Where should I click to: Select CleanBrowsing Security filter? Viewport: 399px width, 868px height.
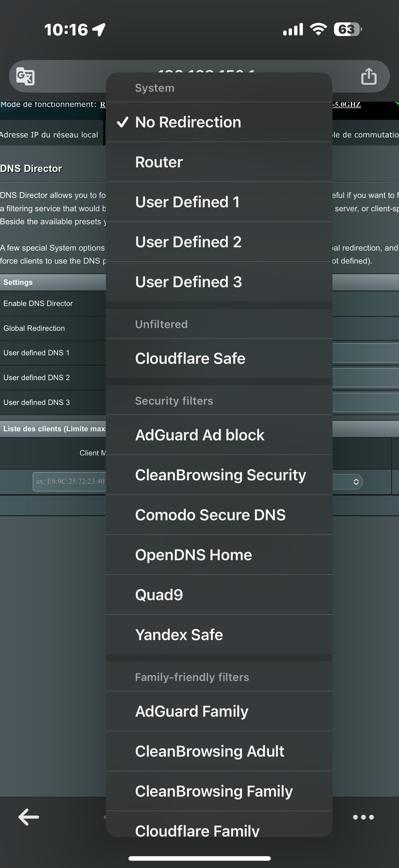(x=219, y=475)
